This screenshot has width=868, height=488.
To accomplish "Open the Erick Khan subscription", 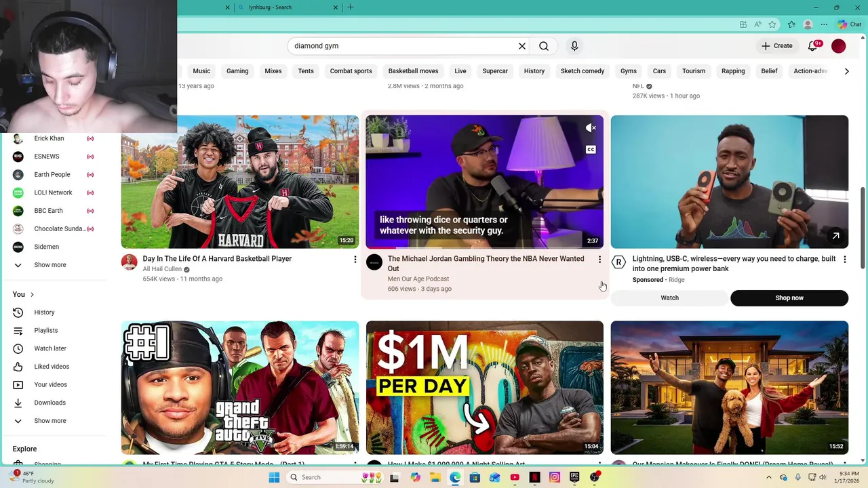I will (x=54, y=139).
